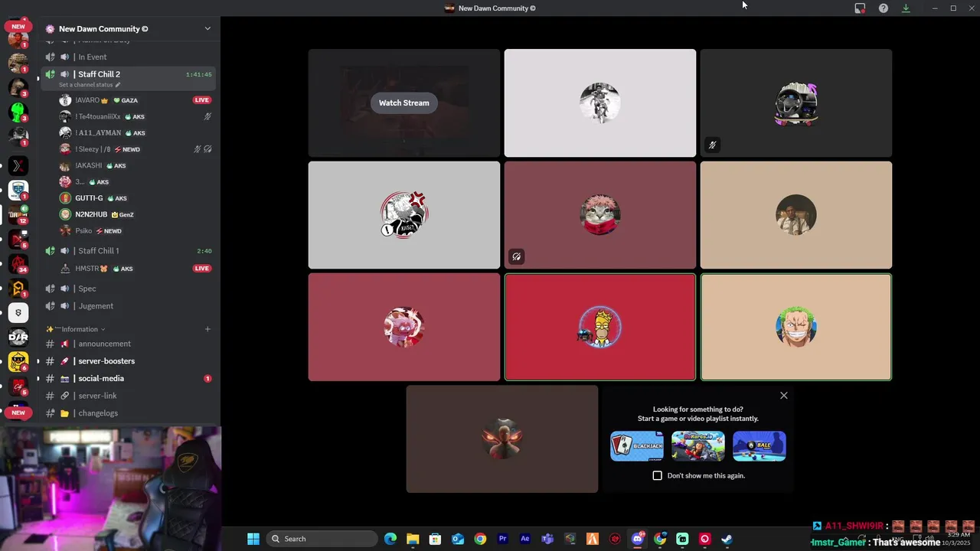
Task: Open the Discord inbox icon in title bar
Action: pyautogui.click(x=860, y=8)
